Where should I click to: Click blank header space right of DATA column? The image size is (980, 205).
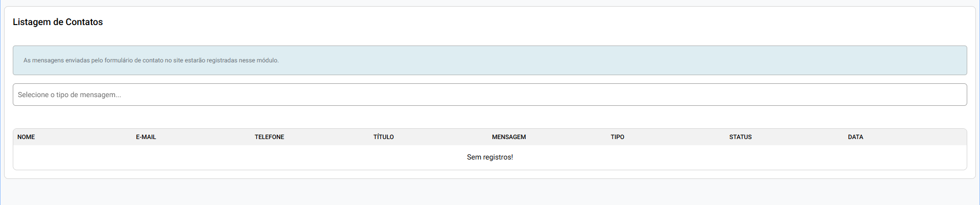tap(919, 137)
